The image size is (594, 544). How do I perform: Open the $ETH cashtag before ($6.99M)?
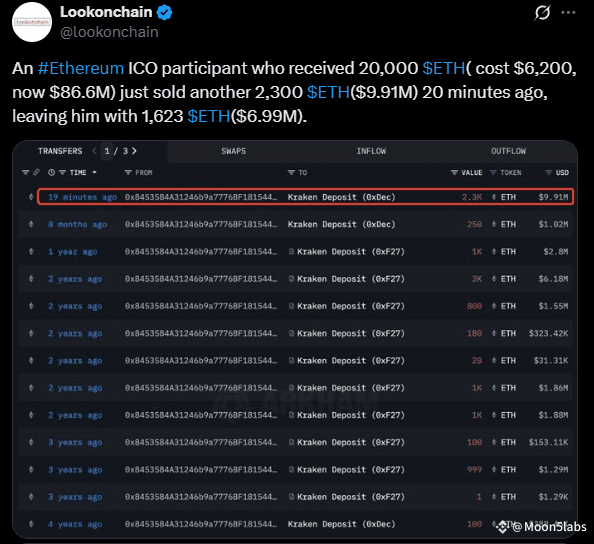click(x=209, y=116)
